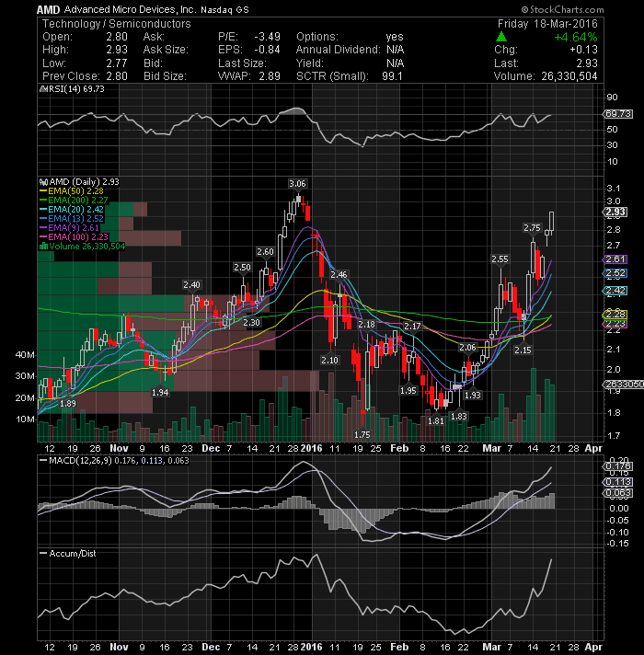644x655 pixels.
Task: Click the 69.73 RSI value tag on right axis
Action: (618, 114)
